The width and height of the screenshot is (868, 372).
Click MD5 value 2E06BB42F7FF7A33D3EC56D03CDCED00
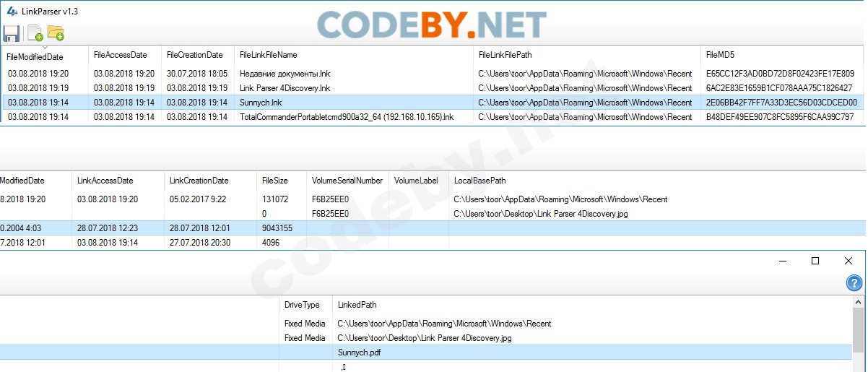781,103
